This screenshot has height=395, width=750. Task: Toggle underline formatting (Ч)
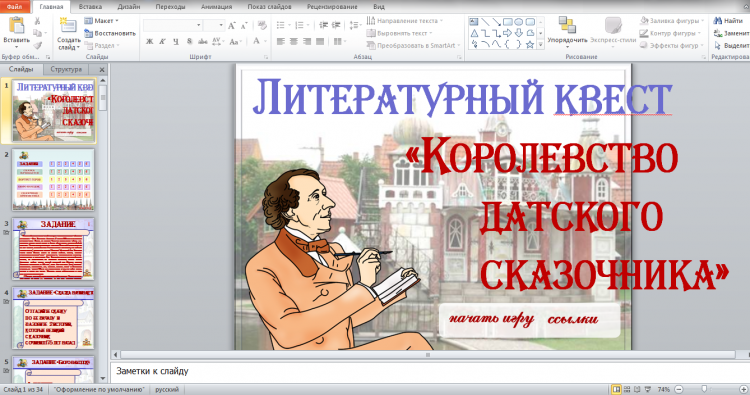[176, 42]
